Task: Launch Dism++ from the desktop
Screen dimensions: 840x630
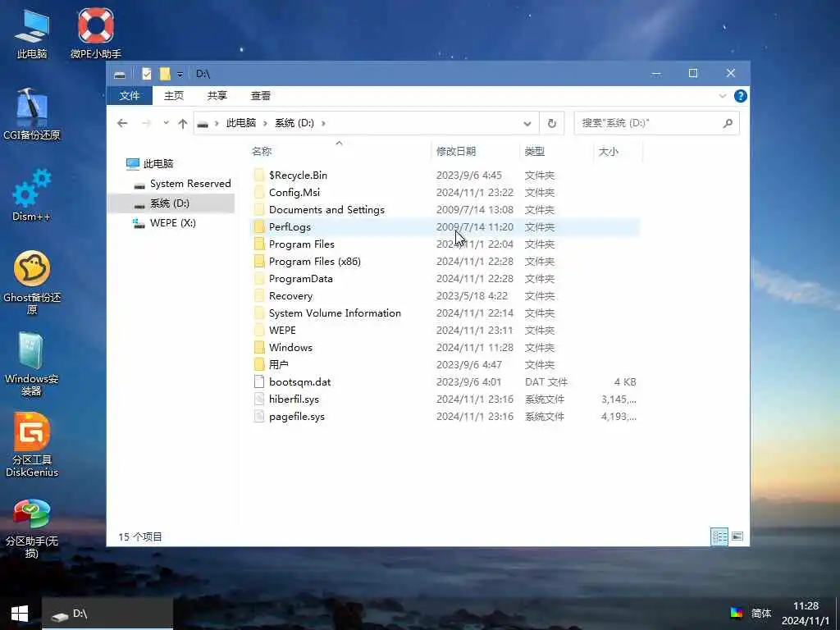Action: pos(32,195)
